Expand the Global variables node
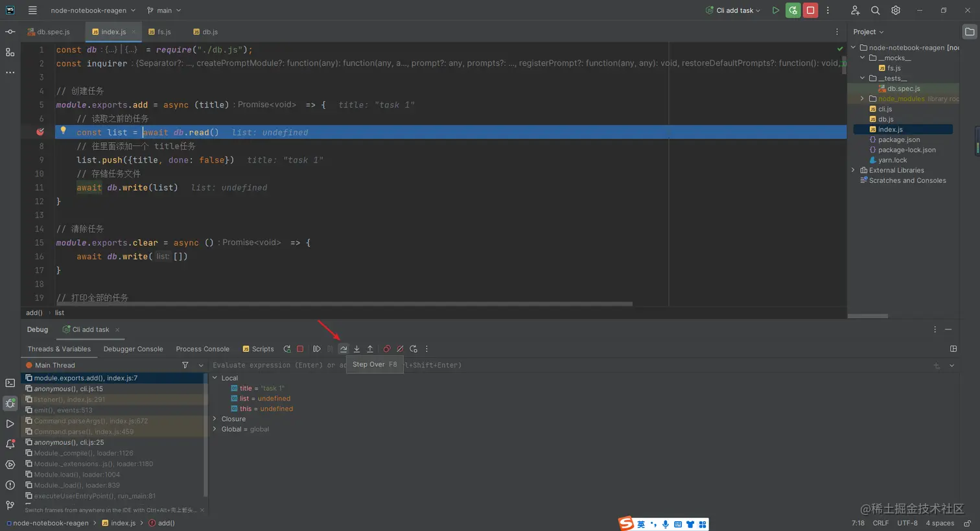Viewport: 980px width, 531px height. tap(215, 429)
